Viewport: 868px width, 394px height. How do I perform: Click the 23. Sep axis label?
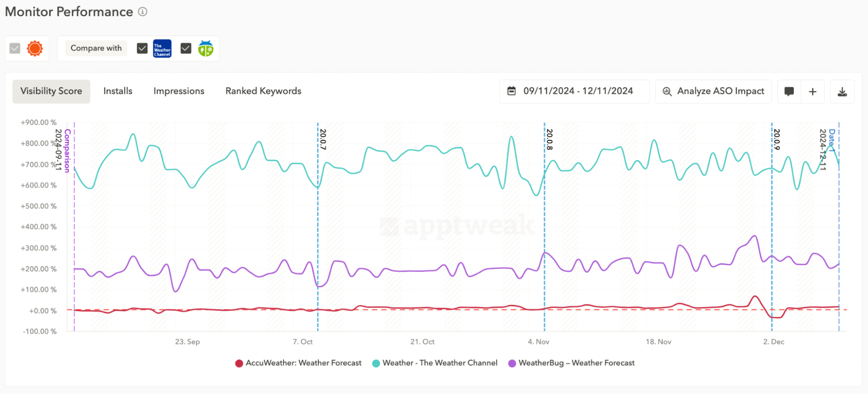click(x=188, y=342)
